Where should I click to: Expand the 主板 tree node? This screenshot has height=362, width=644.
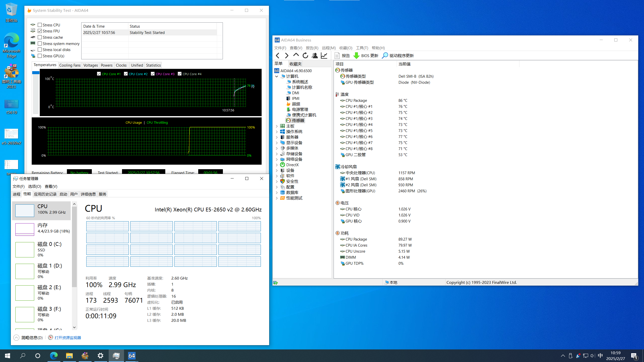[277, 126]
